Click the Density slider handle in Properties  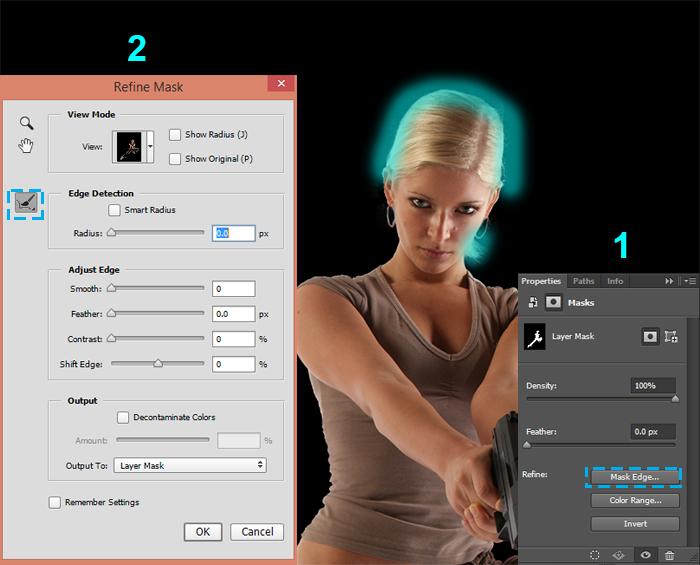(675, 399)
